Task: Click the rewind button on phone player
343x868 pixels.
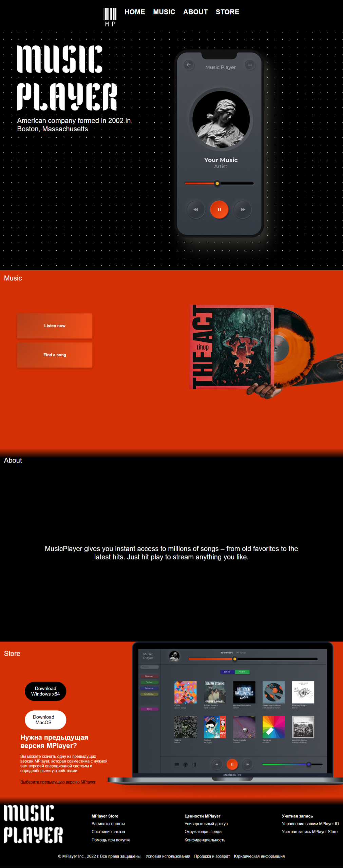Action: click(x=196, y=210)
